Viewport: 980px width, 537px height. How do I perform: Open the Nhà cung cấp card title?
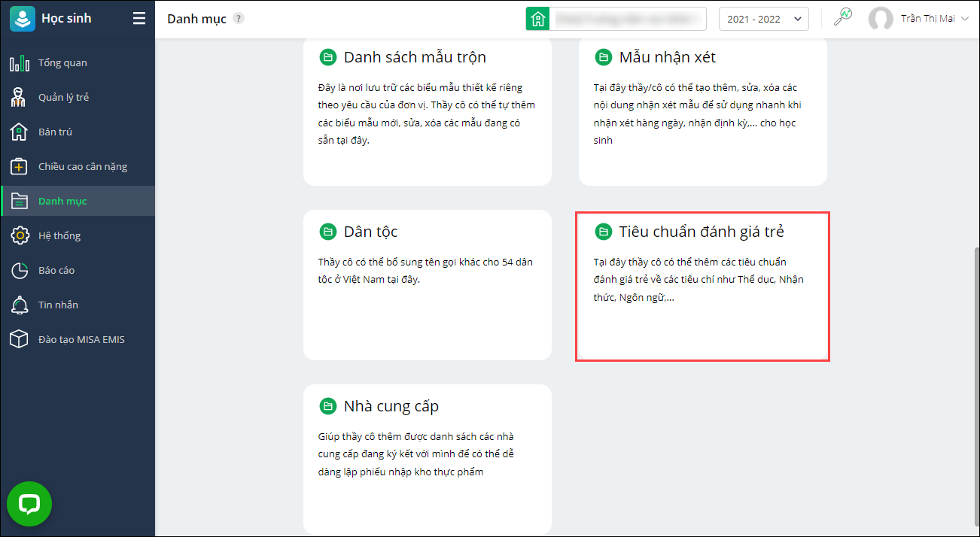click(391, 406)
